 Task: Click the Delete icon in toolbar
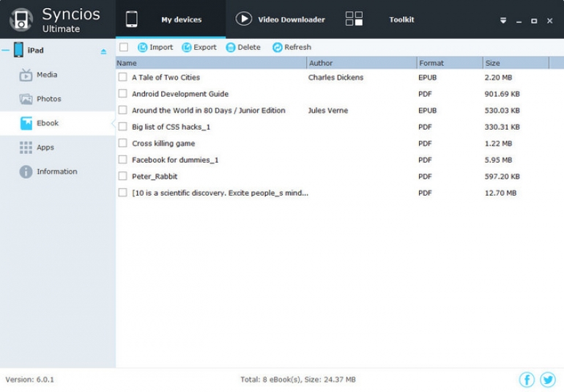coord(231,48)
